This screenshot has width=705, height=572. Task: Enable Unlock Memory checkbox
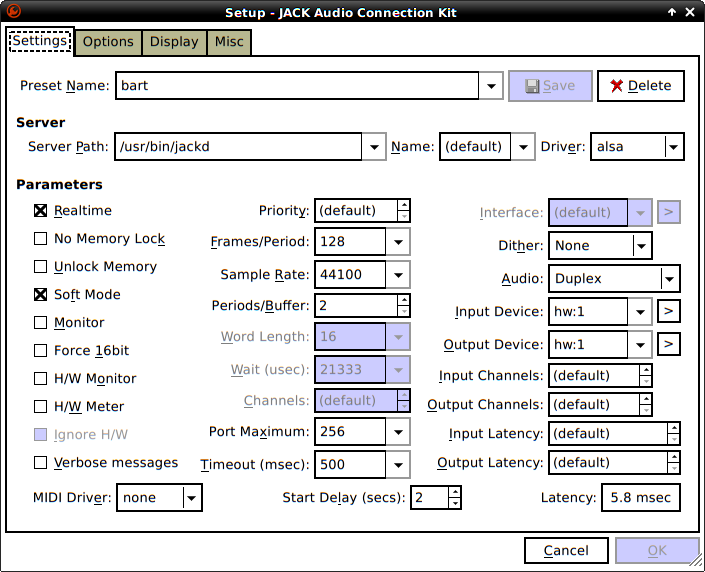tap(40, 267)
